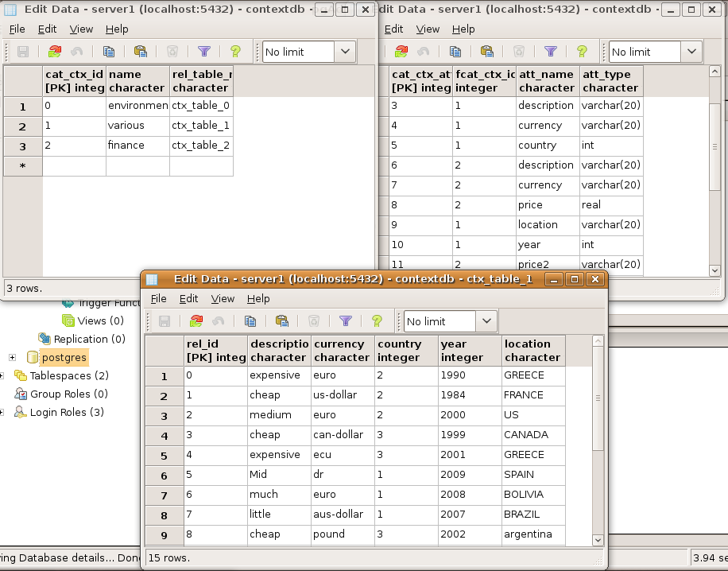Image resolution: width=728 pixels, height=571 pixels.
Task: Click cell 'finance' in name column
Action: [137, 146]
